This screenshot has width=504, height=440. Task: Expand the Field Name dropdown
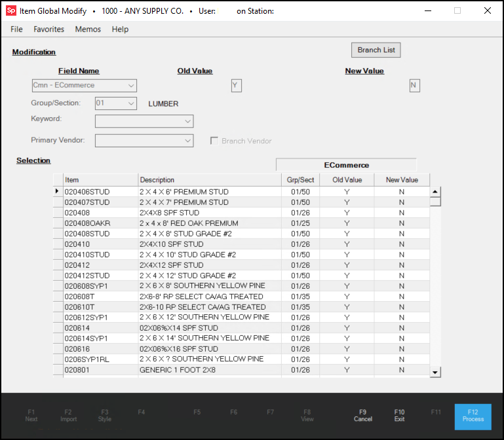click(131, 86)
